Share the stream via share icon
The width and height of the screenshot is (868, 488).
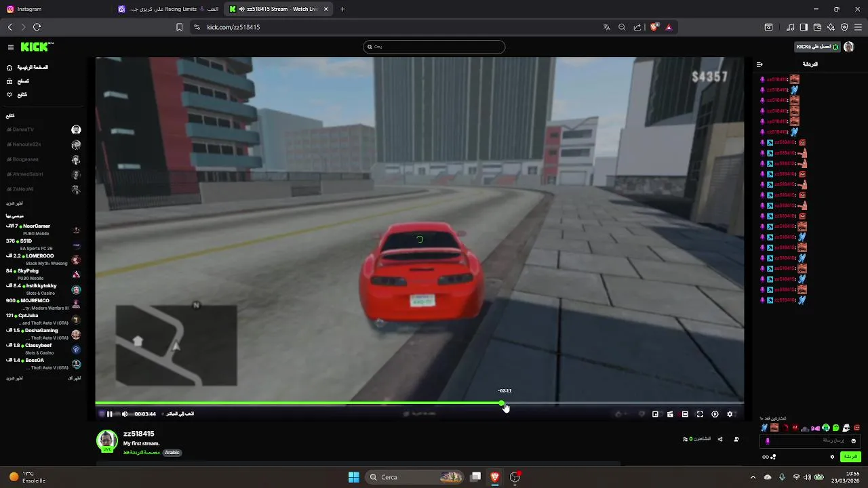(x=720, y=439)
